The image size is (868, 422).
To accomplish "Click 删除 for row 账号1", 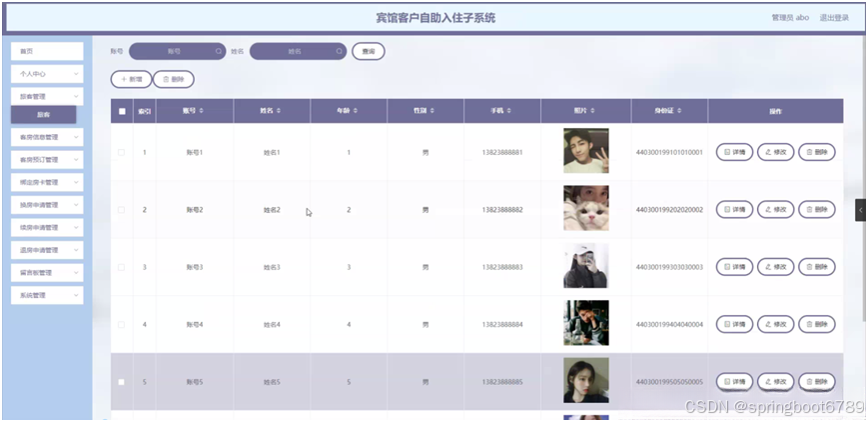I will pos(817,152).
